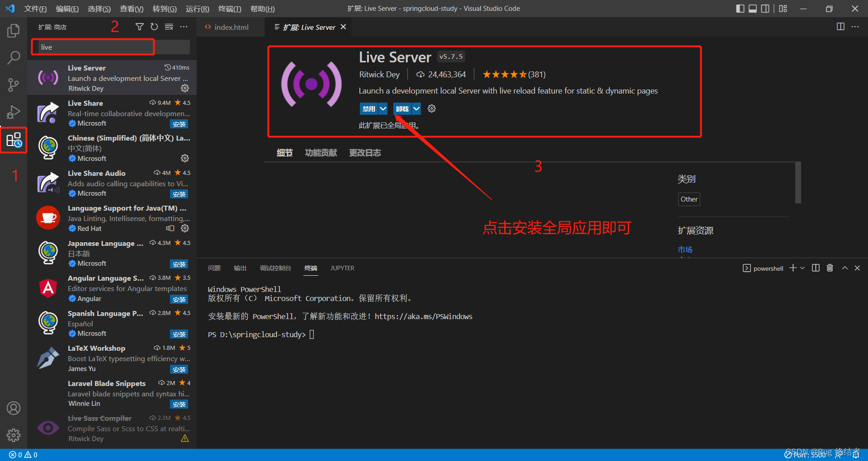
Task: Install the Spanish Language pack
Action: pyautogui.click(x=179, y=334)
